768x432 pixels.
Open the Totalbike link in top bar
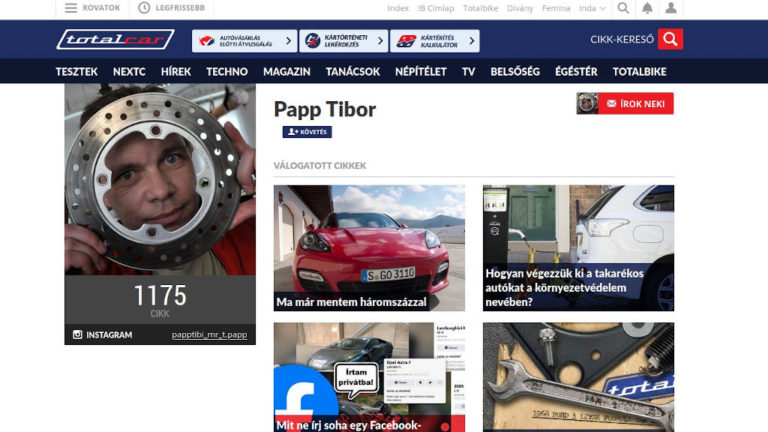click(480, 8)
